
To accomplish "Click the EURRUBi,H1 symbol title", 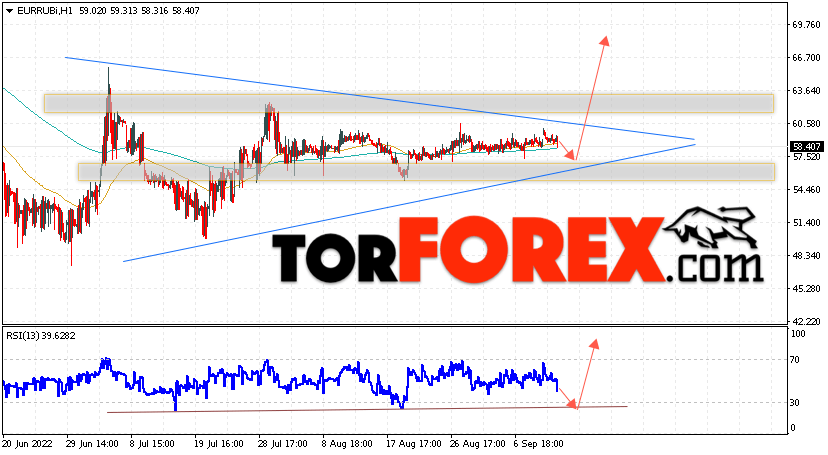I will [x=45, y=11].
